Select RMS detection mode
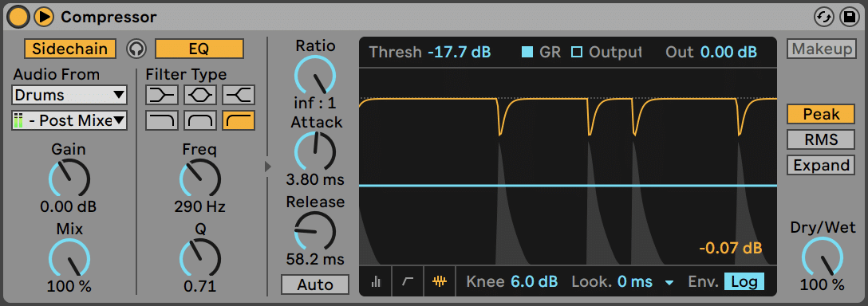The image size is (868, 306). [822, 139]
